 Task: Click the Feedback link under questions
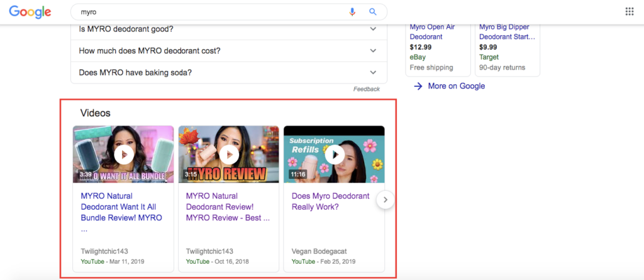[x=367, y=89]
